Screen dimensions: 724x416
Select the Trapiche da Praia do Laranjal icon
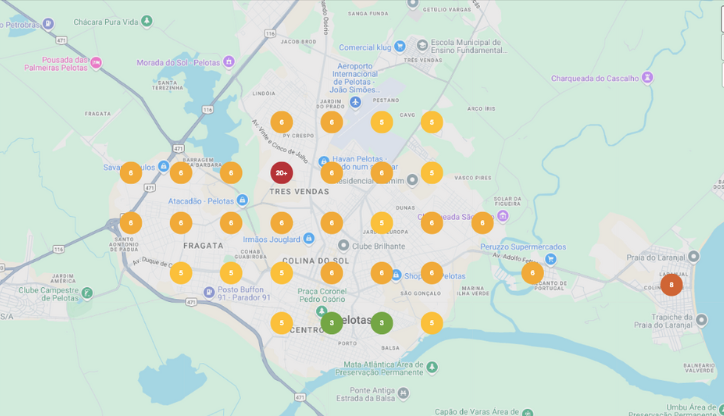point(701,320)
